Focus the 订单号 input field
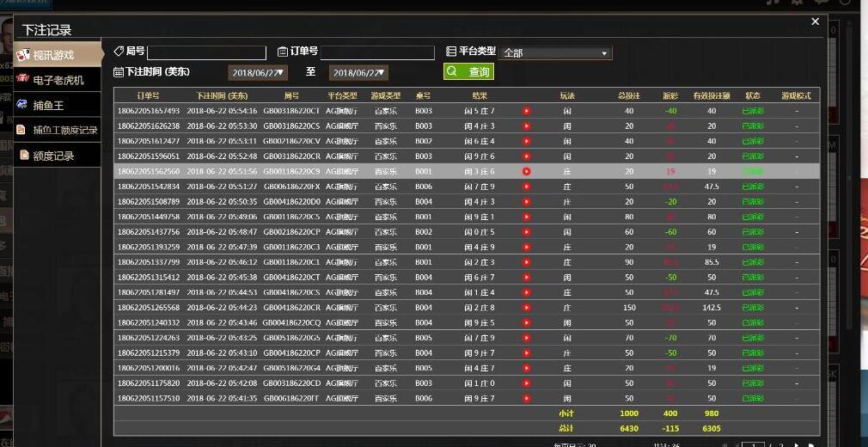This screenshot has width=868, height=447. point(377,52)
